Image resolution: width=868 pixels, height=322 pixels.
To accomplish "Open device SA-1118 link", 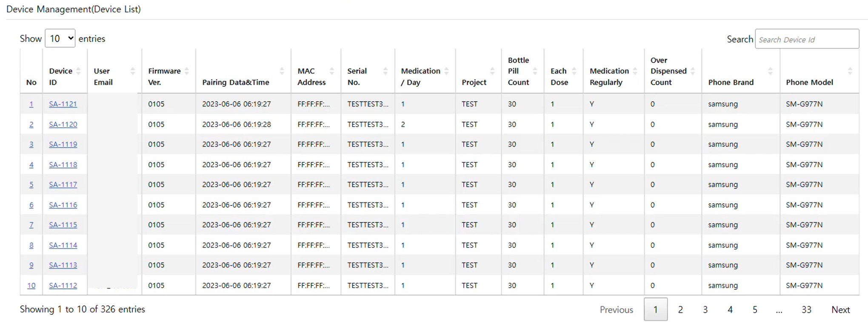I will [63, 165].
